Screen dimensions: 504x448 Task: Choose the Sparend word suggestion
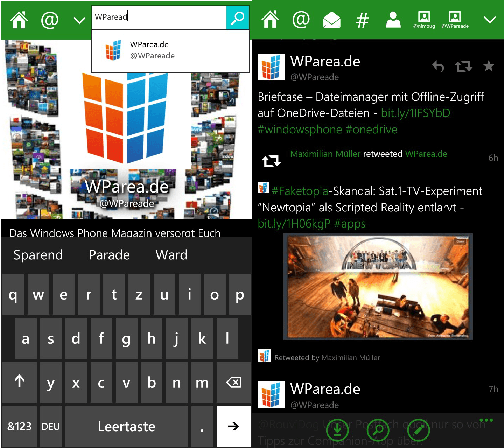pos(38,255)
